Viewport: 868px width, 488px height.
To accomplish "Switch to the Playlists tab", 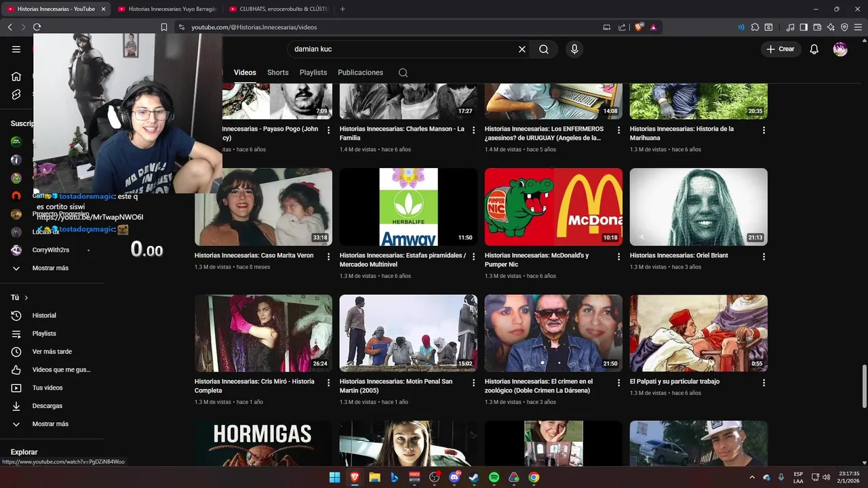I will (x=313, y=73).
